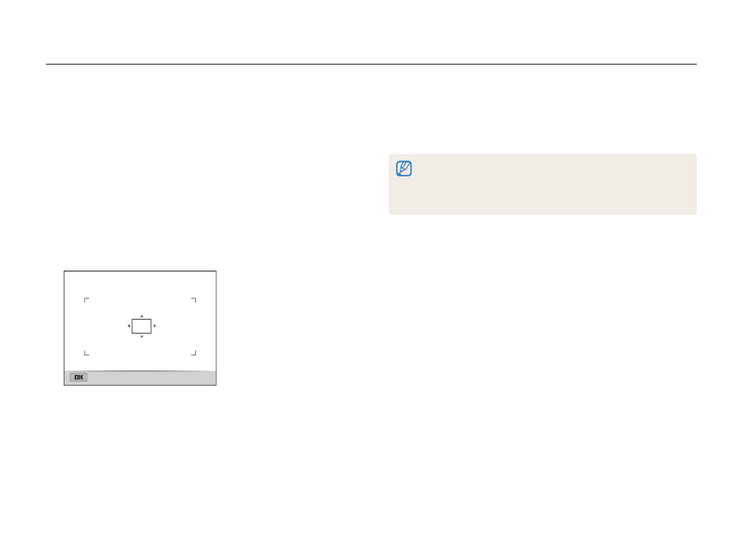Click the blank area under the note box
This screenshot has width=742, height=560.
click(543, 331)
